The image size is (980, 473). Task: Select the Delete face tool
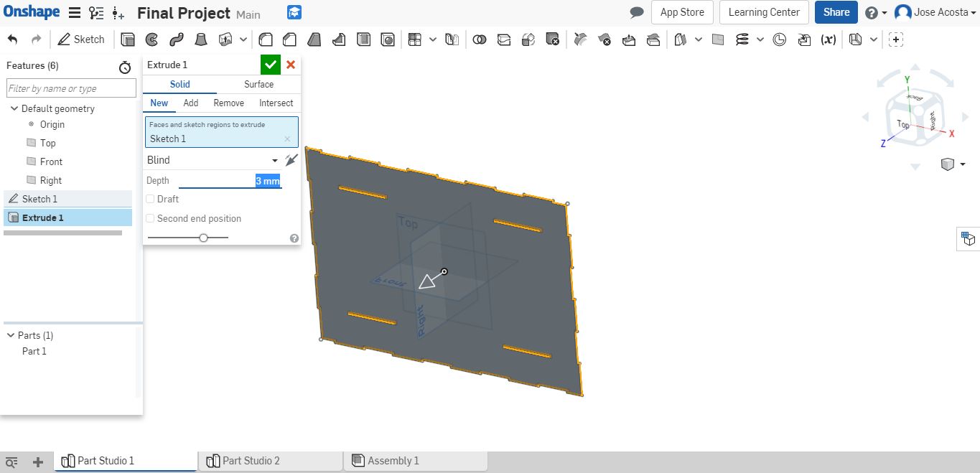(x=605, y=39)
